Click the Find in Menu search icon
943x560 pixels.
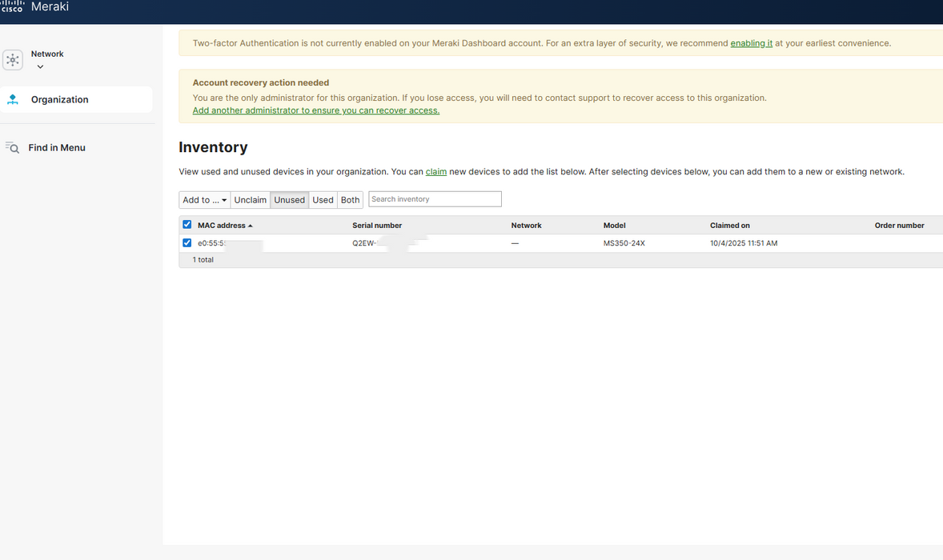pos(12,147)
